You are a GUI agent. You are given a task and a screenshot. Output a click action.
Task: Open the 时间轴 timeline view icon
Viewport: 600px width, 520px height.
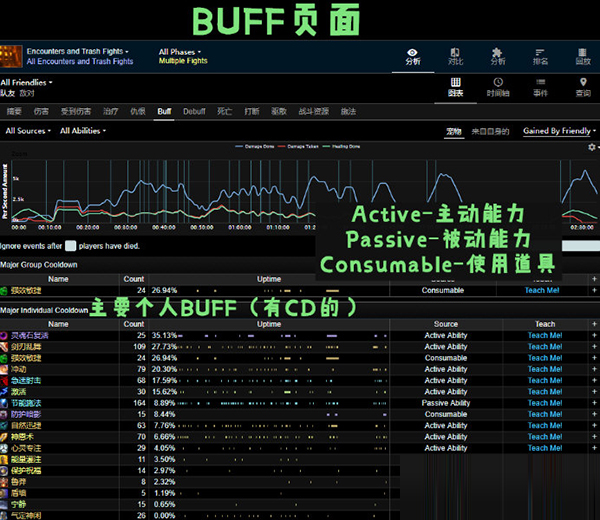click(x=497, y=87)
